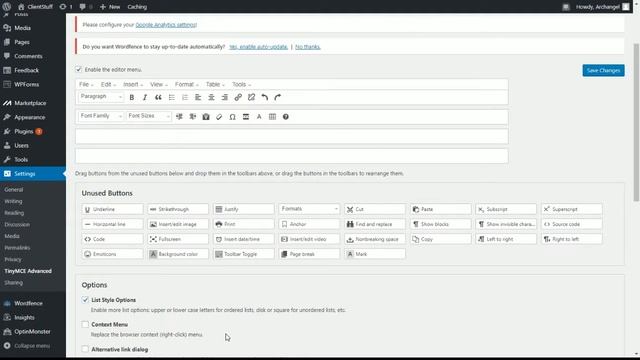Click the paste as text icon

point(206,117)
